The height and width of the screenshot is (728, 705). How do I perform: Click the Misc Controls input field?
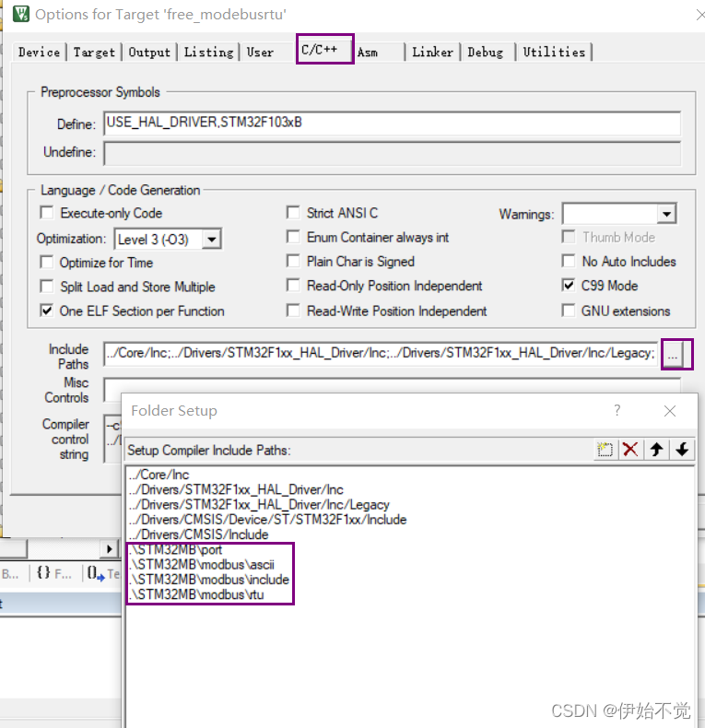pyautogui.click(x=392, y=385)
